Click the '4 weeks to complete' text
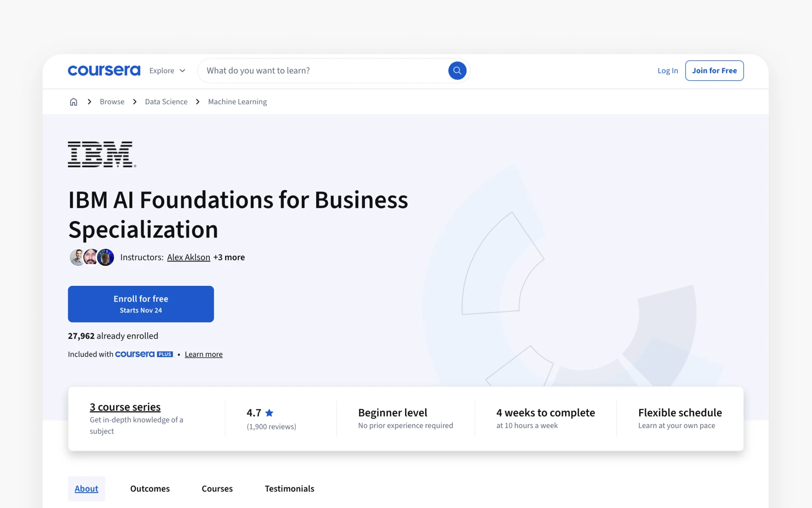The image size is (812, 508). [545, 413]
